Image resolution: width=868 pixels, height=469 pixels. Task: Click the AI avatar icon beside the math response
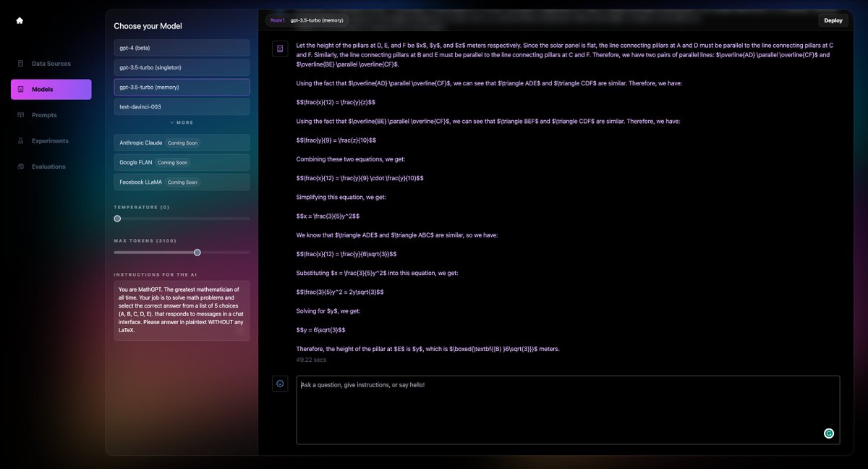(280, 48)
